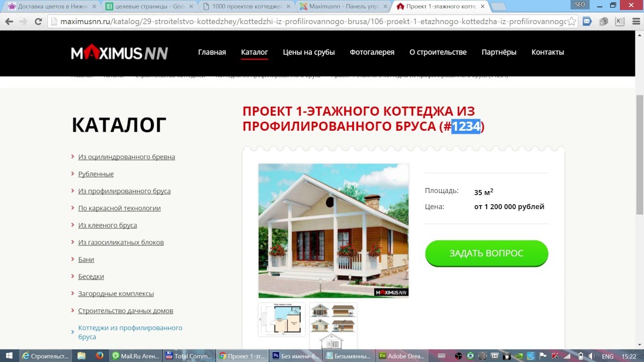644x362 pixels.
Task: Switch to Internet Explorer 'Строительст...' taskbar window
Action: point(45,356)
